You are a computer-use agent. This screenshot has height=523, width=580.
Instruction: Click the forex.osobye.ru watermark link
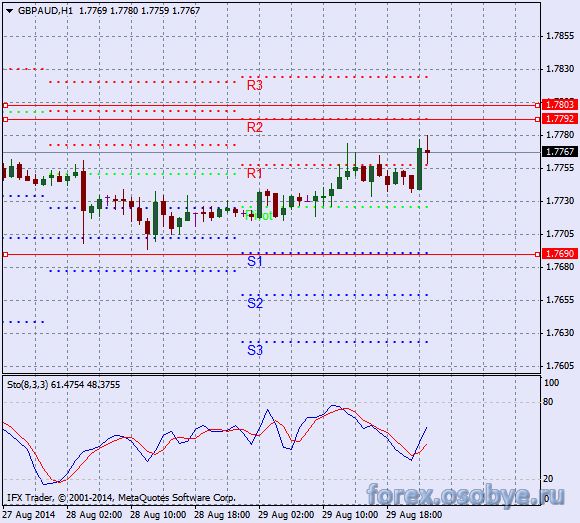[466, 495]
